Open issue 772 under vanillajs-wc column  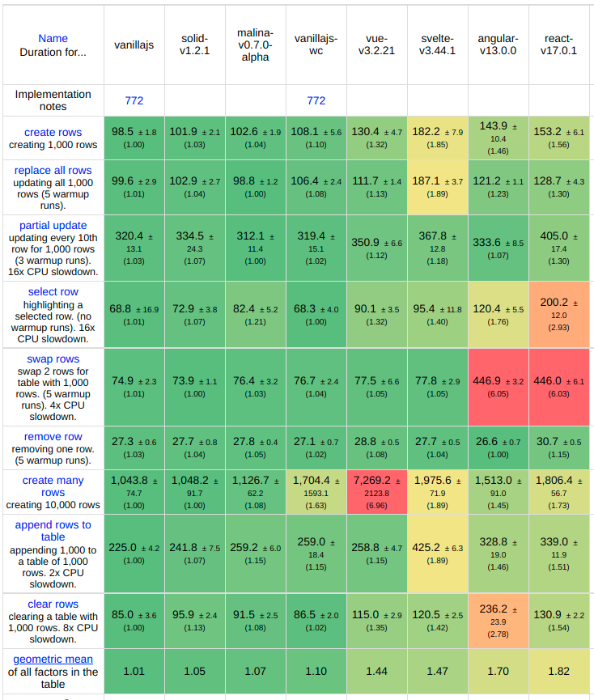point(316,100)
